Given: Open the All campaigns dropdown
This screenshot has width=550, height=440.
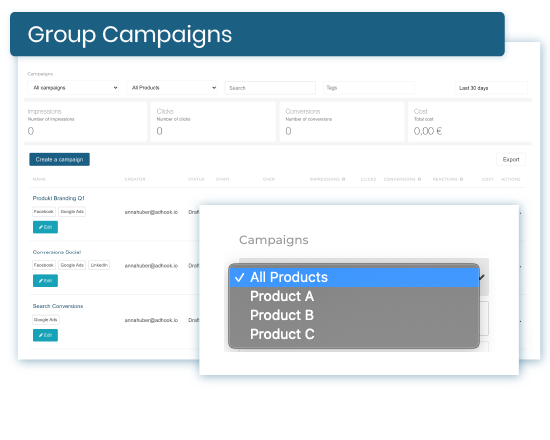Looking at the screenshot, I should [x=73, y=88].
